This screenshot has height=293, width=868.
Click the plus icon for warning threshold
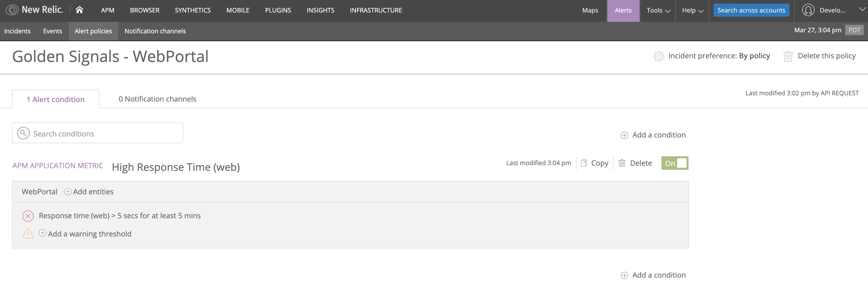pos(42,233)
